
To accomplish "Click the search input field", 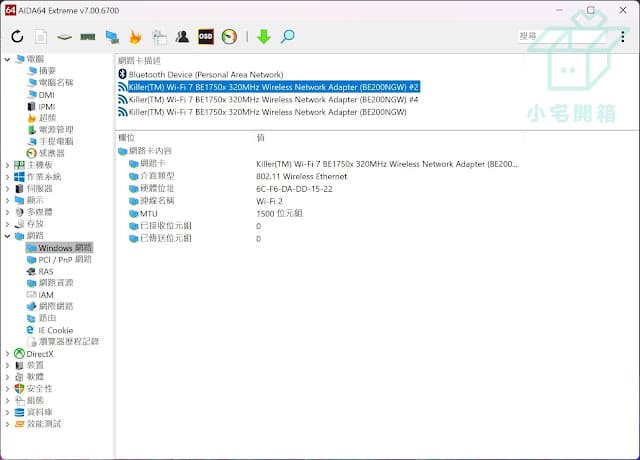I will click(x=565, y=36).
